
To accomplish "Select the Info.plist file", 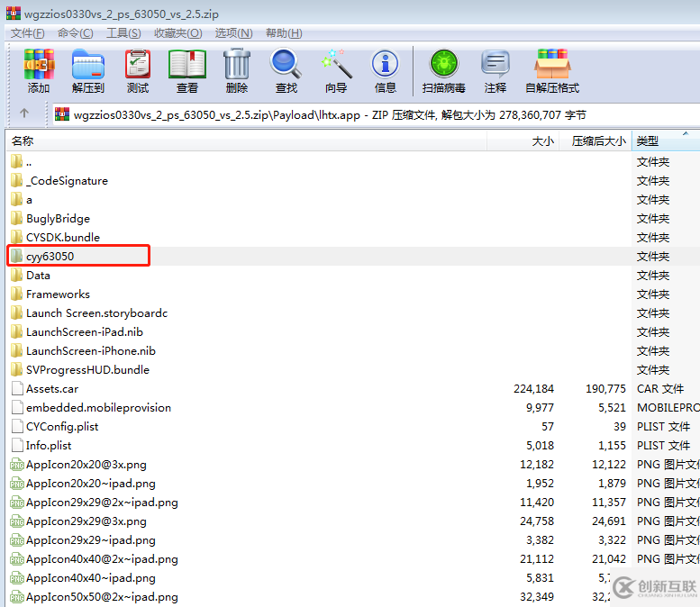I will coord(41,446).
